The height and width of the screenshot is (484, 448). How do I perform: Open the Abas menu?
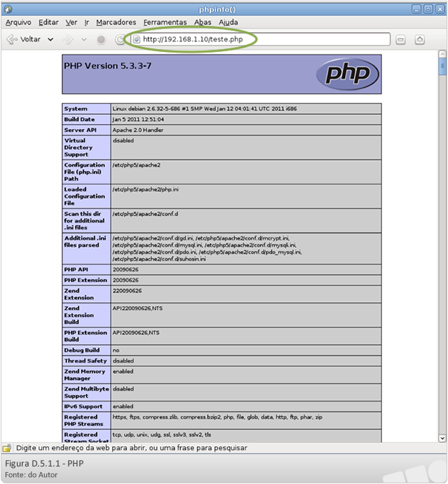point(203,22)
